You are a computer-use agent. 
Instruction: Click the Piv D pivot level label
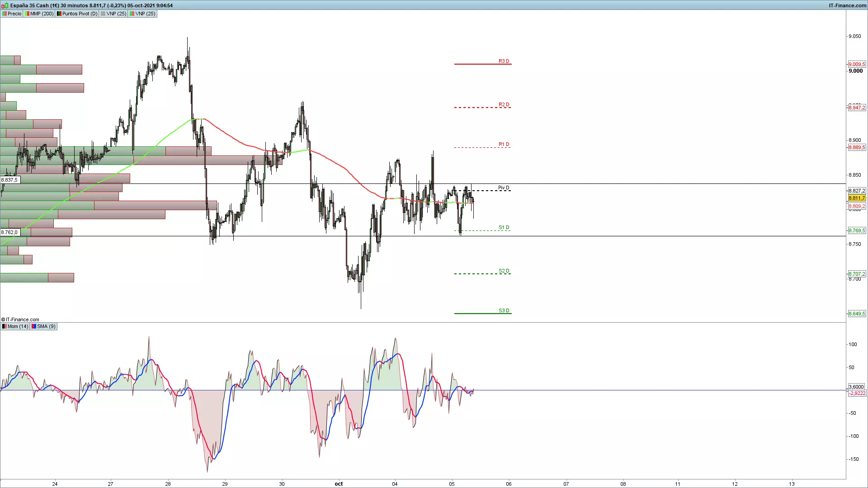pyautogui.click(x=504, y=188)
